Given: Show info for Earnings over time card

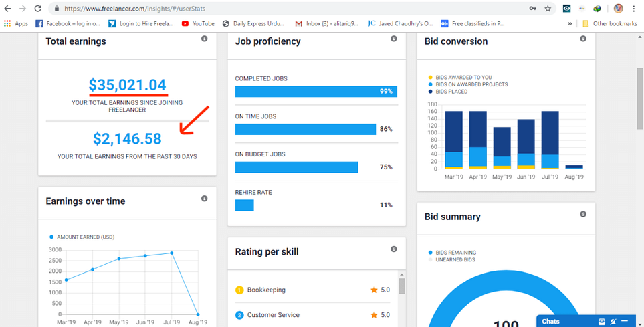Looking at the screenshot, I should pyautogui.click(x=204, y=199).
